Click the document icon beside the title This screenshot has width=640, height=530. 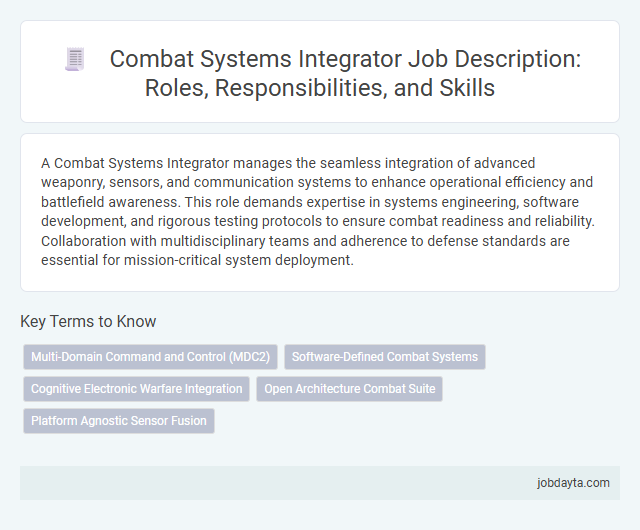point(75,59)
